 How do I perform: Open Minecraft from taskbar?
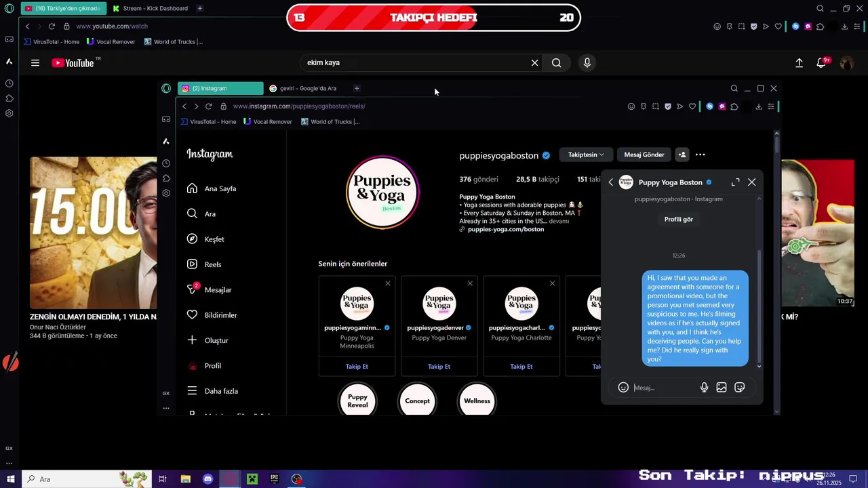pos(252,479)
